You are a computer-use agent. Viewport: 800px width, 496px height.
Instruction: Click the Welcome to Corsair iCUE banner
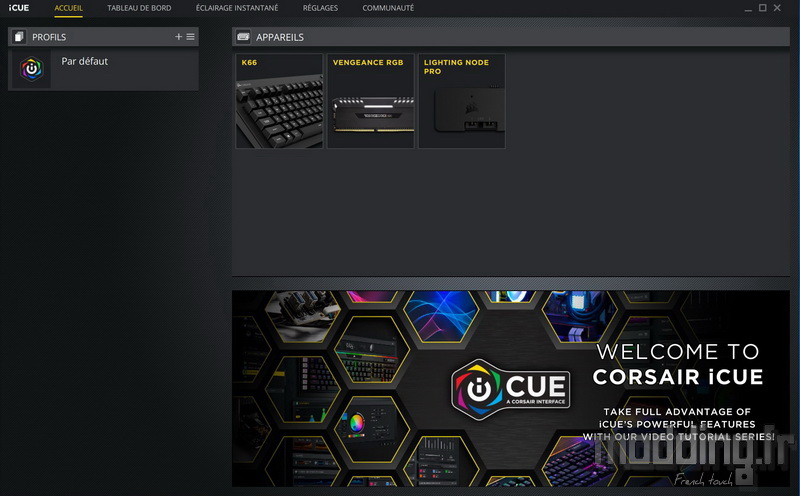click(511, 388)
